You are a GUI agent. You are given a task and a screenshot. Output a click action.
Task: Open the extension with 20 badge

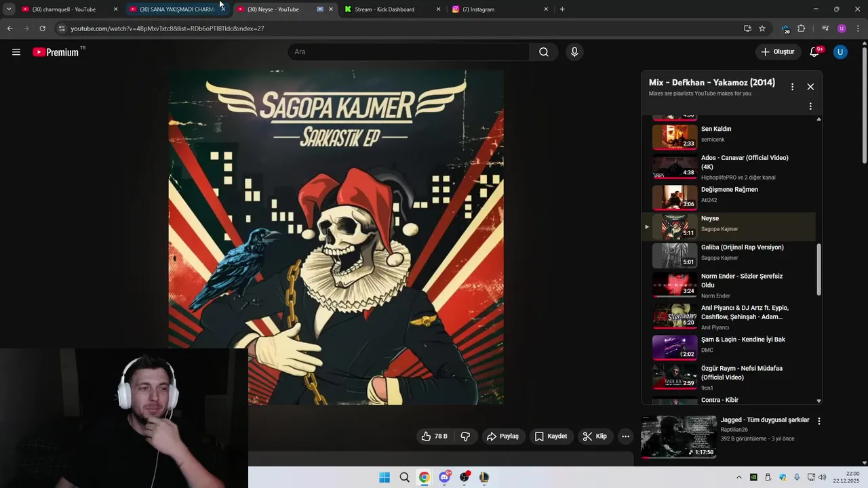tap(785, 29)
